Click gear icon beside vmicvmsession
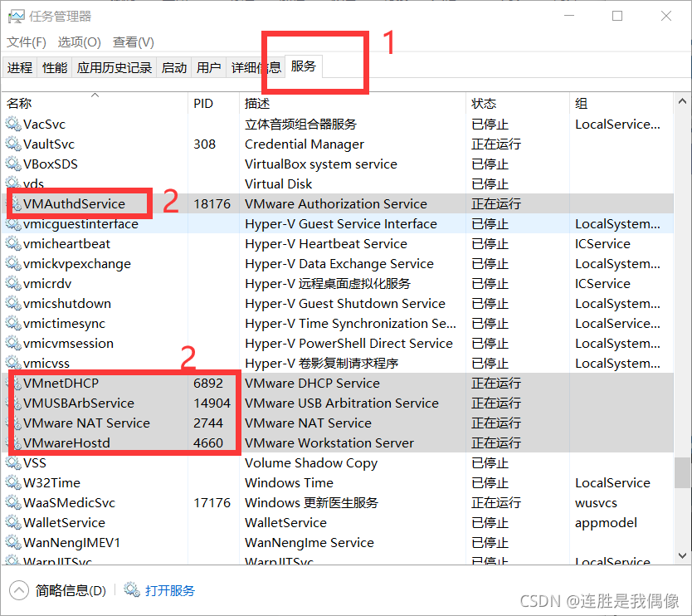This screenshot has height=616, width=692. (x=13, y=343)
